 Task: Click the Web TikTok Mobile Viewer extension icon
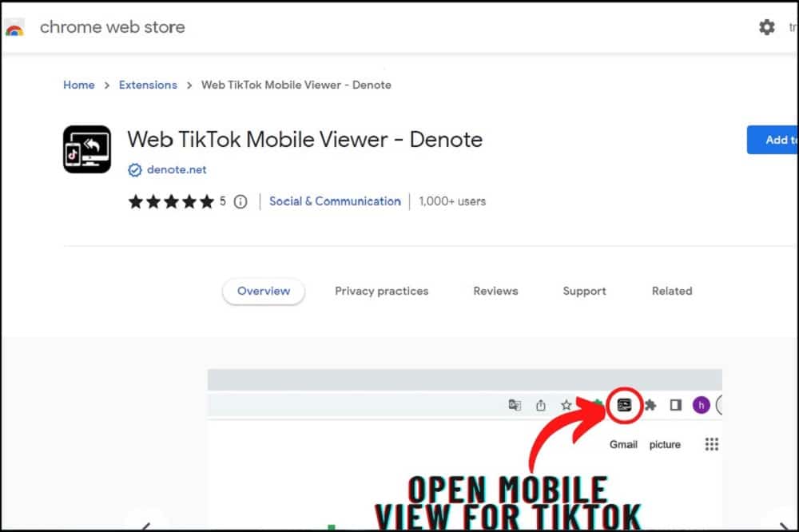click(87, 149)
